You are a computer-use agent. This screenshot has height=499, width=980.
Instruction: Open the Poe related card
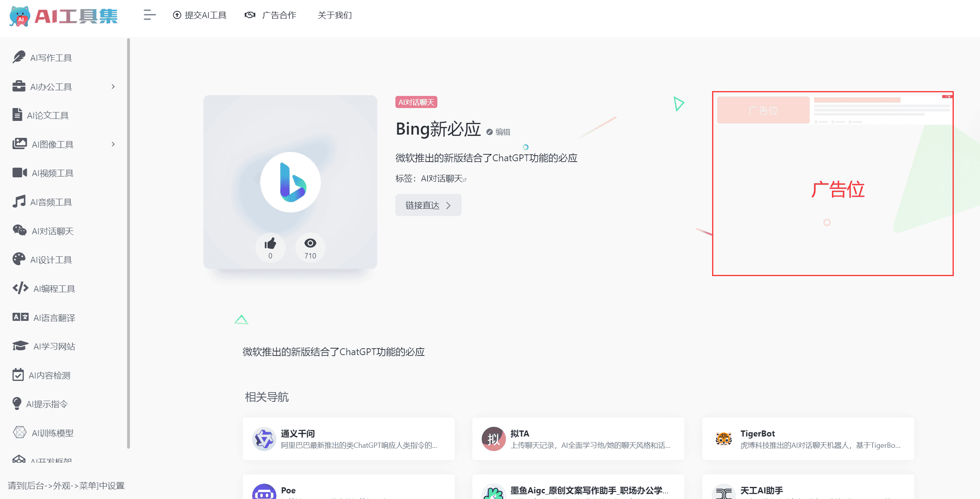(349, 487)
